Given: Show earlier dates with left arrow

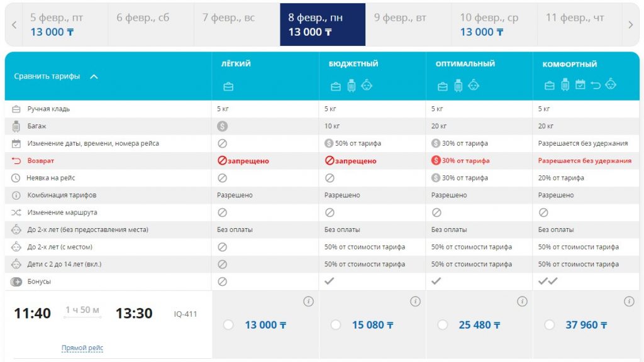Looking at the screenshot, I should pos(14,25).
